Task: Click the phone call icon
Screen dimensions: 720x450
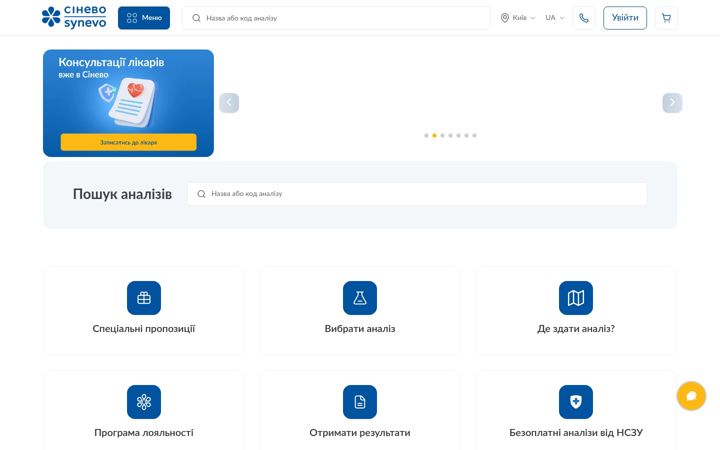Action: [584, 18]
